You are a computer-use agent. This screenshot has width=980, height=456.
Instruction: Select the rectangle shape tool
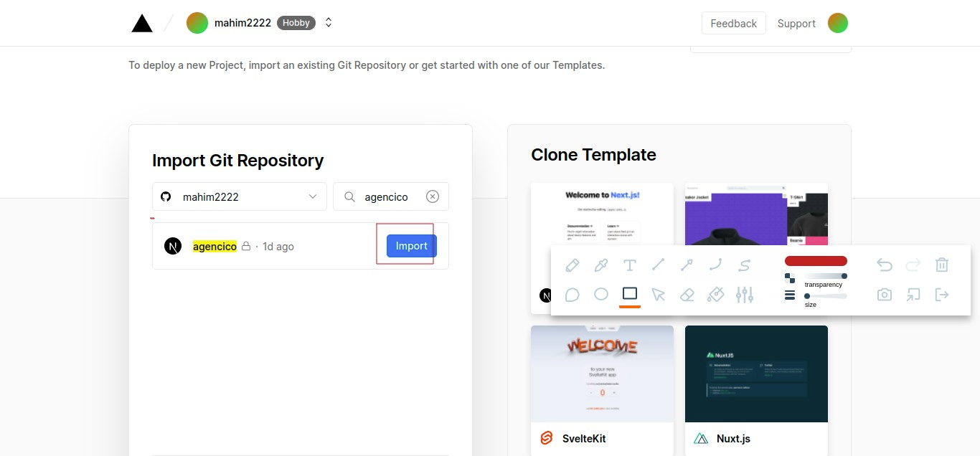[x=630, y=294]
